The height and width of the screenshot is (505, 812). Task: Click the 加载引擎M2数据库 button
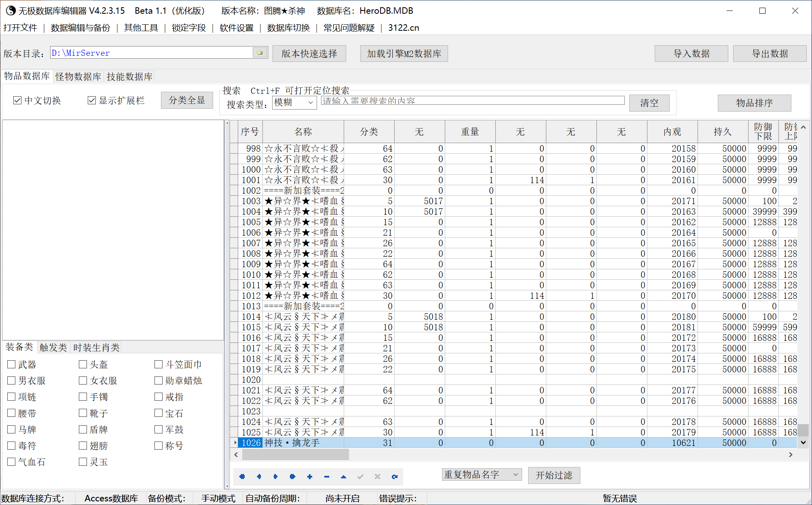point(404,53)
